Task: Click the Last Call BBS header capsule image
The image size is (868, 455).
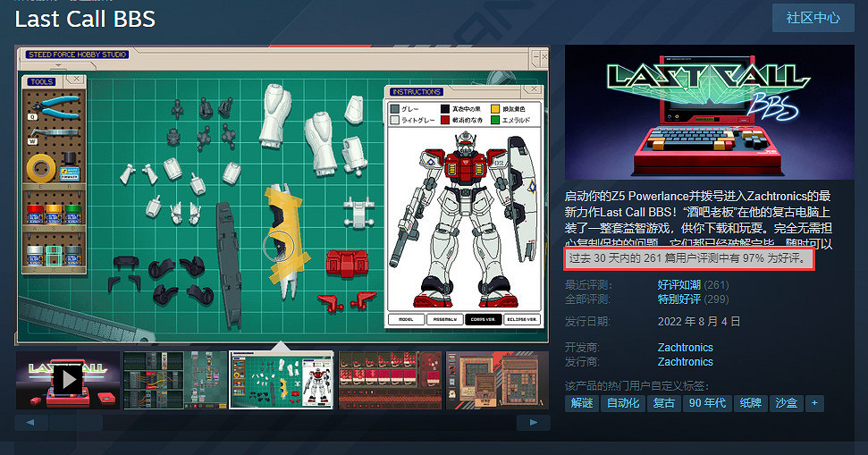Action: coord(710,113)
